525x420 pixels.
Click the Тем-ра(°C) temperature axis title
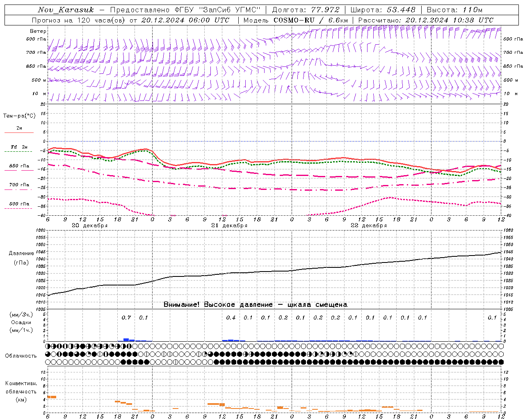tap(19, 116)
